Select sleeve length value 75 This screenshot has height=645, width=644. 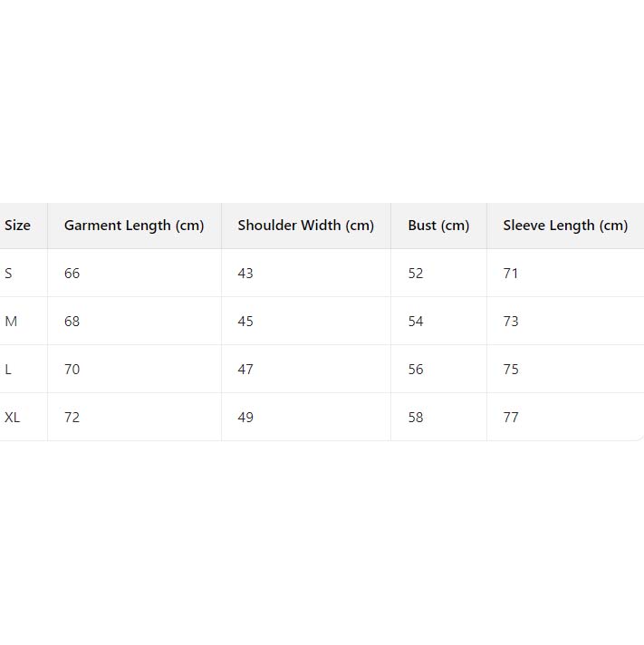[511, 370]
